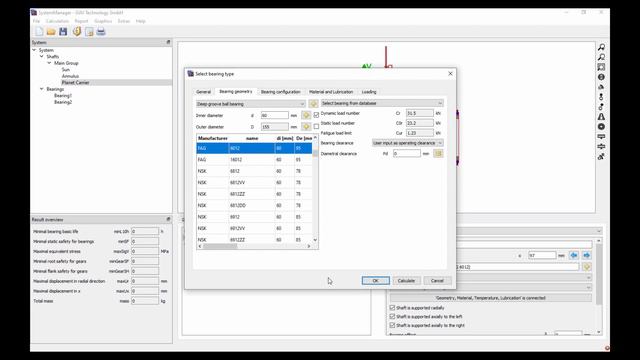This screenshot has width=640, height=360.
Task: Click the blue right arrow in background panel
Action: click(587, 255)
